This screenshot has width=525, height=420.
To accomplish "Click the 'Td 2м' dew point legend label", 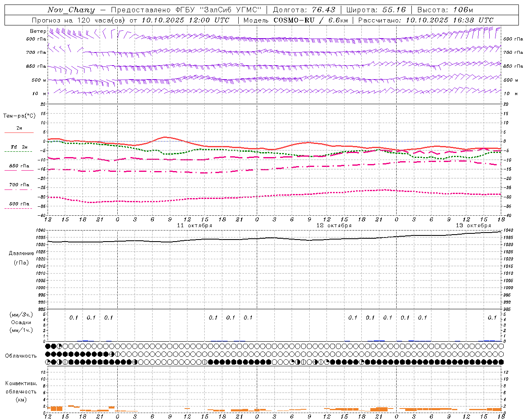I will pos(19,147).
